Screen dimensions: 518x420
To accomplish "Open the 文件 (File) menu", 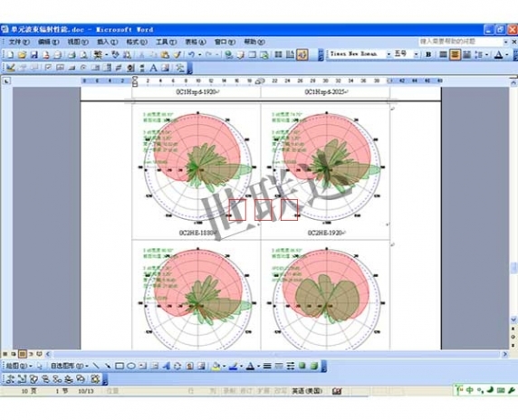I will 19,42.
